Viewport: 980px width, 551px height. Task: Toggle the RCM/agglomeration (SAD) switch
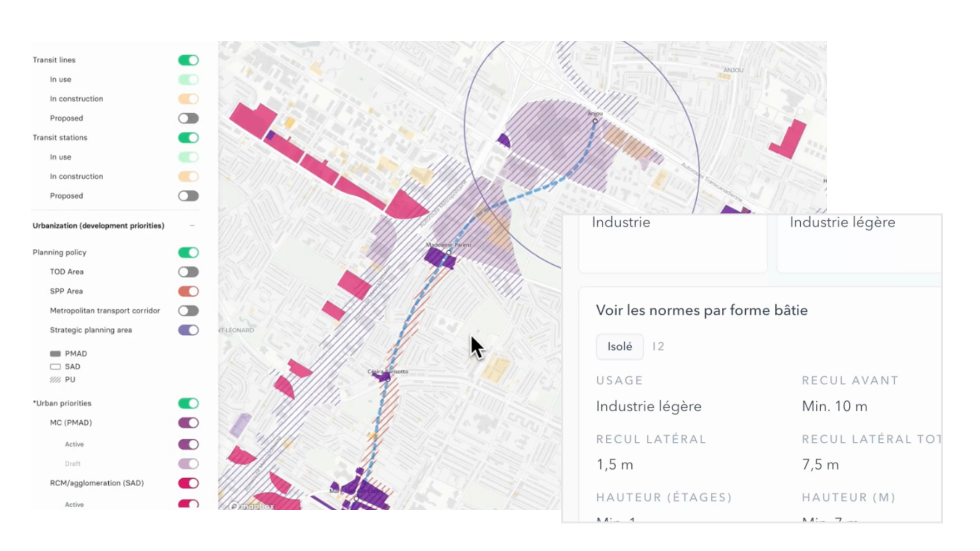point(188,483)
